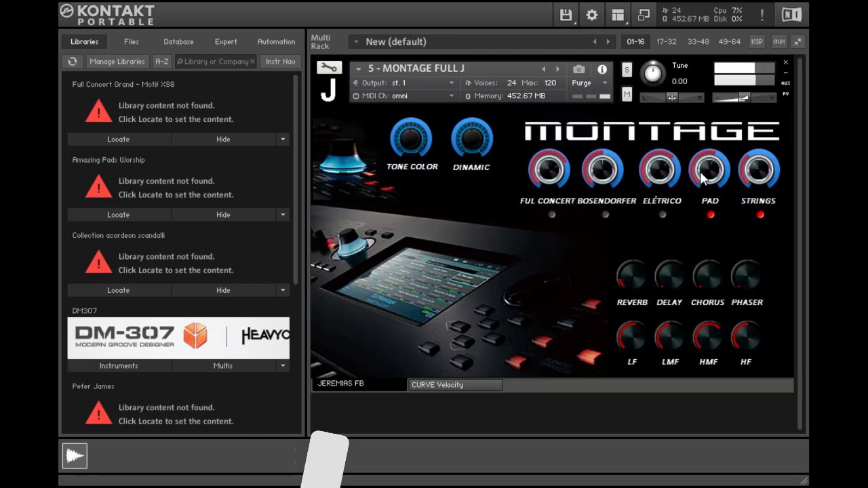Screen dimensions: 868x488
Task: Open options arrow for Collection acordeon scandalli
Action: (x=283, y=290)
